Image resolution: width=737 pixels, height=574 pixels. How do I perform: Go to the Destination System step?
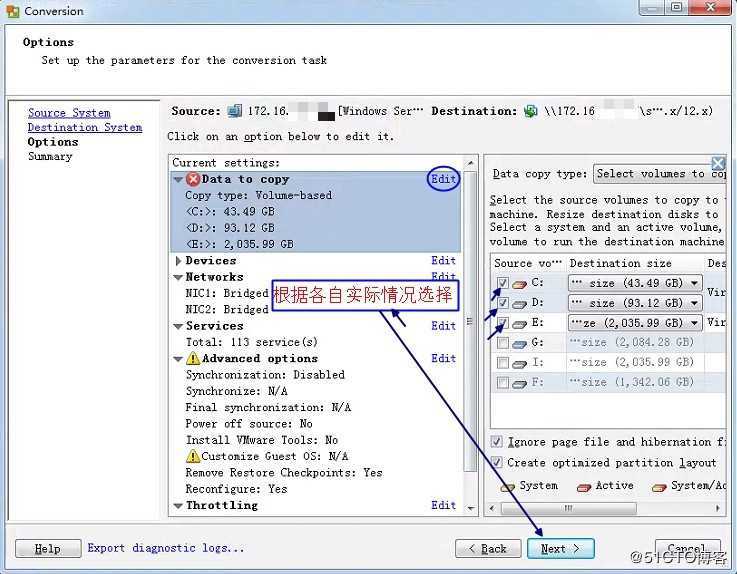point(85,127)
